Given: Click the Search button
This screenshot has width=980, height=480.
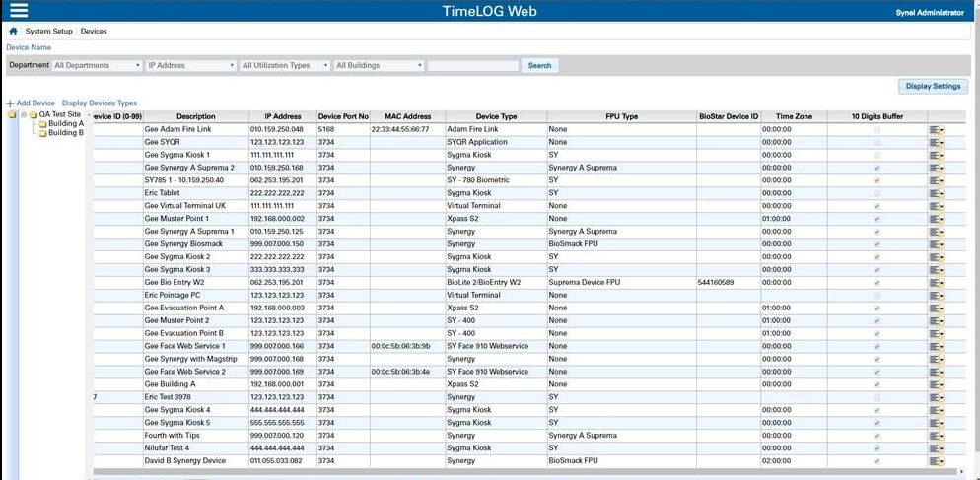Looking at the screenshot, I should (x=539, y=66).
